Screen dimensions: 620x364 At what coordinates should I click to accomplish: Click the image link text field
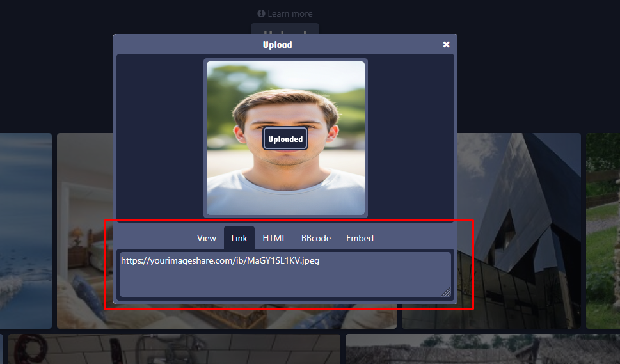(285, 274)
